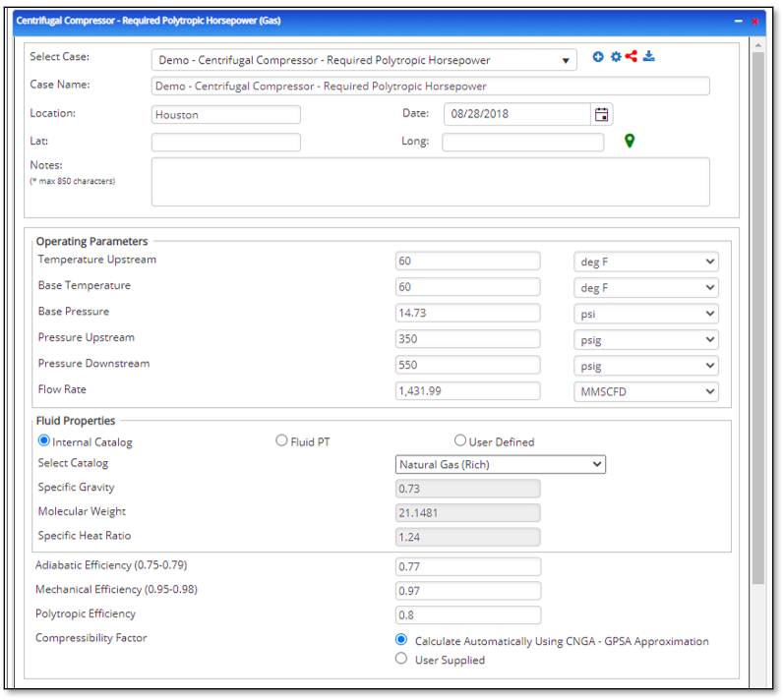Open case settings gear icon
The width and height of the screenshot is (784, 700).
[x=616, y=57]
